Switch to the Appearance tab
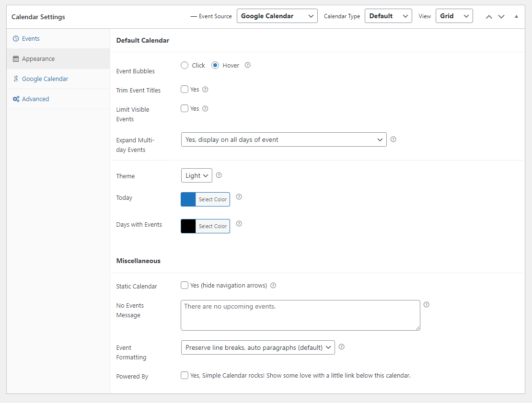This screenshot has width=532, height=403. [58, 58]
